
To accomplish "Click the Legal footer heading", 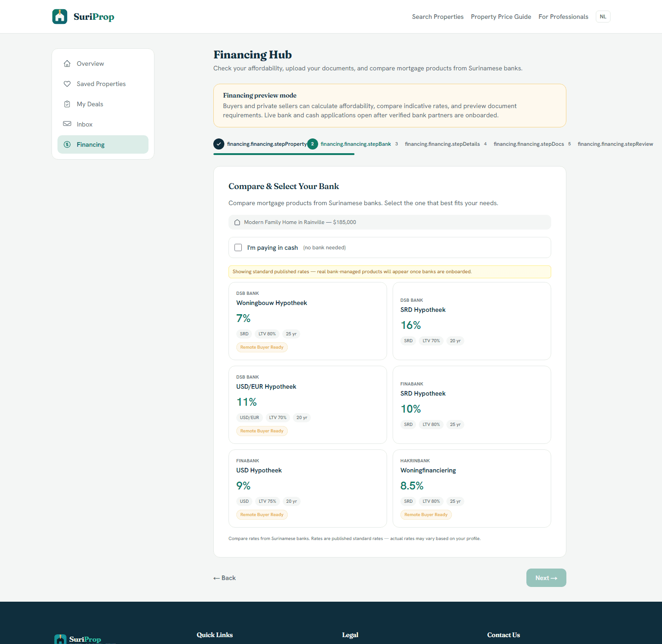I will click(350, 635).
